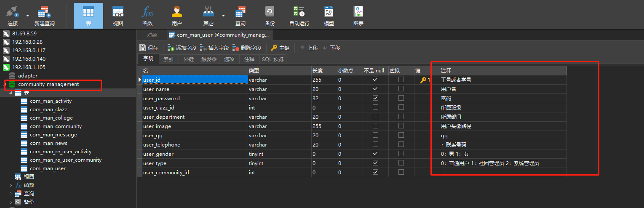Click the 类型 cell of user_gender
The height and width of the screenshot is (208, 644).
[x=280, y=154]
